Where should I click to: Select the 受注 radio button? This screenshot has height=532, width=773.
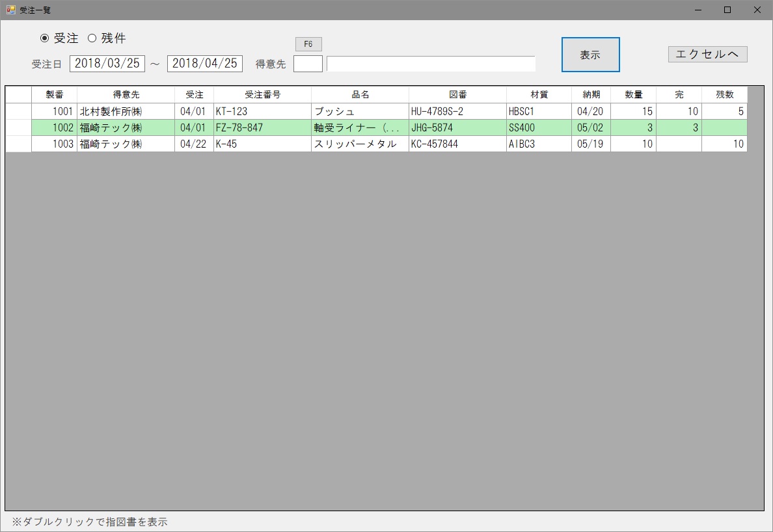[x=45, y=38]
